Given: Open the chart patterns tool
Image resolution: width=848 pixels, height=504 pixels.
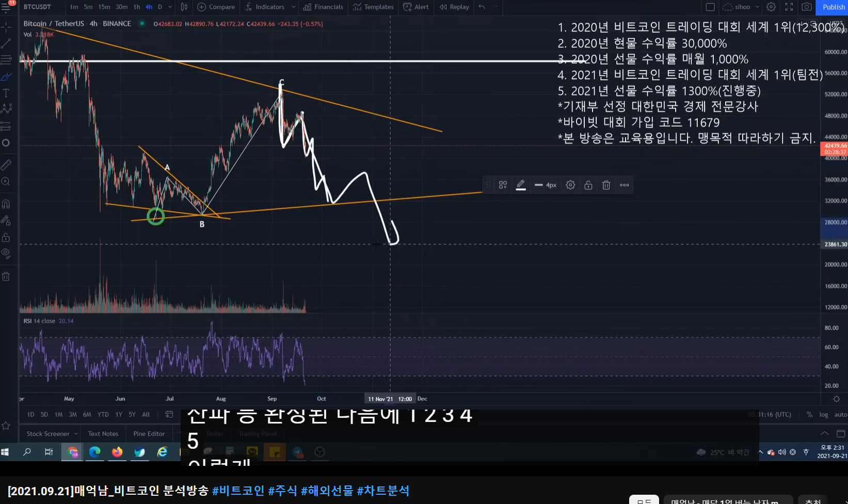Looking at the screenshot, I should pyautogui.click(x=6, y=109).
